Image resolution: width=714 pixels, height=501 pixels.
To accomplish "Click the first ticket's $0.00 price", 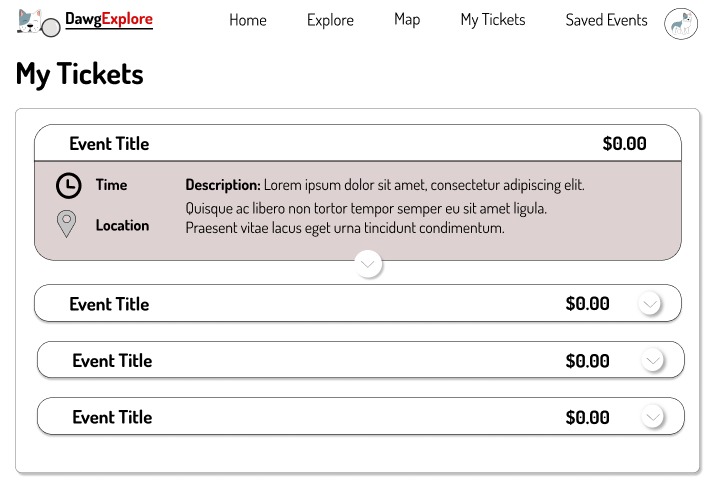I will coord(624,144).
